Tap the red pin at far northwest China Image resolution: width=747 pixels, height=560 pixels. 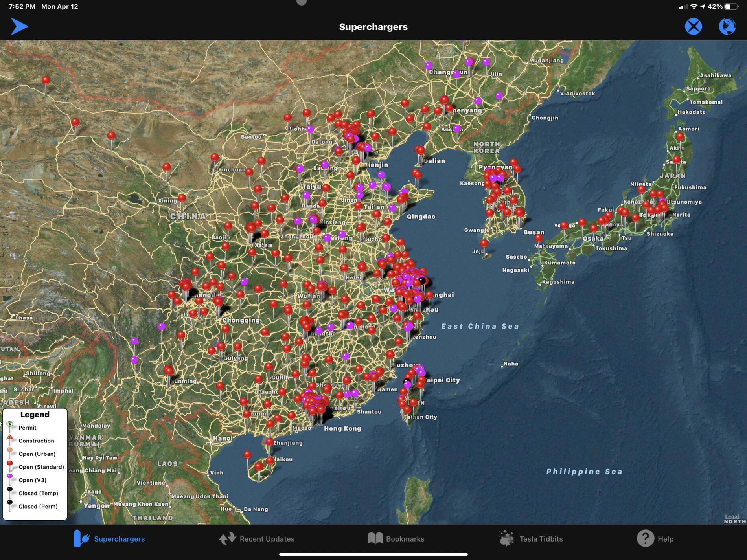pos(46,81)
